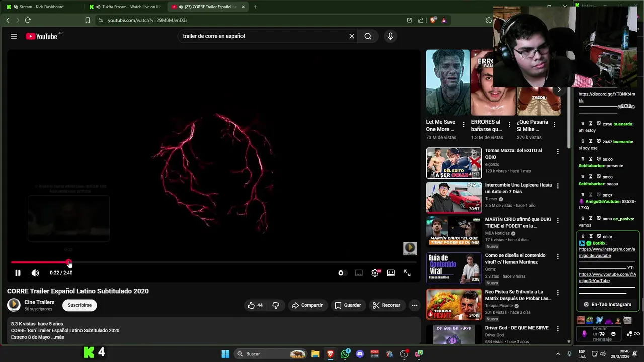Open File Explorer from taskbar
This screenshot has height=362, width=644.
[x=315, y=354]
